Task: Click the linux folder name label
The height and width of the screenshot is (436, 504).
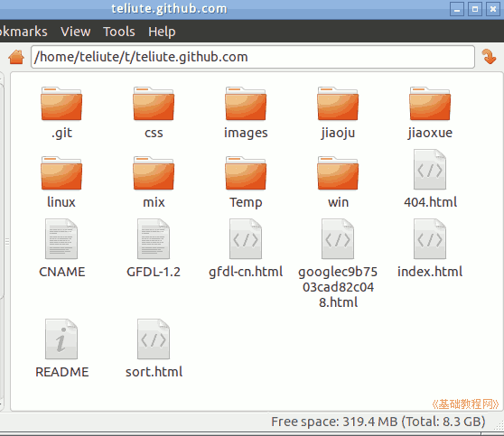Action: 61,202
